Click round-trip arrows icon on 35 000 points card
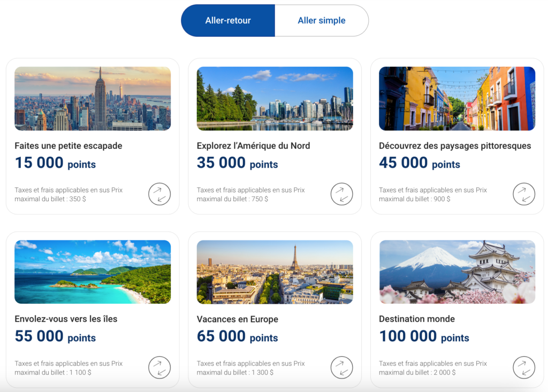Screen dimensions: 548x392 (x=341, y=194)
